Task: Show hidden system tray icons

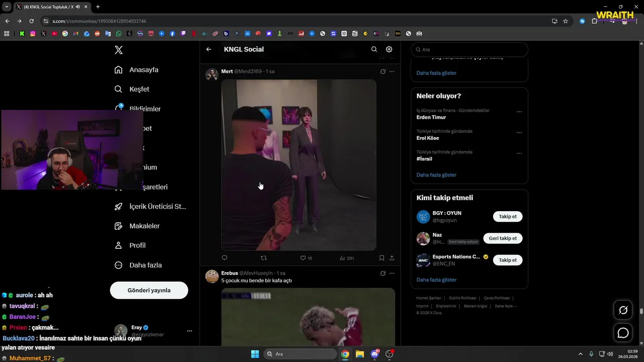Action: pos(580,354)
